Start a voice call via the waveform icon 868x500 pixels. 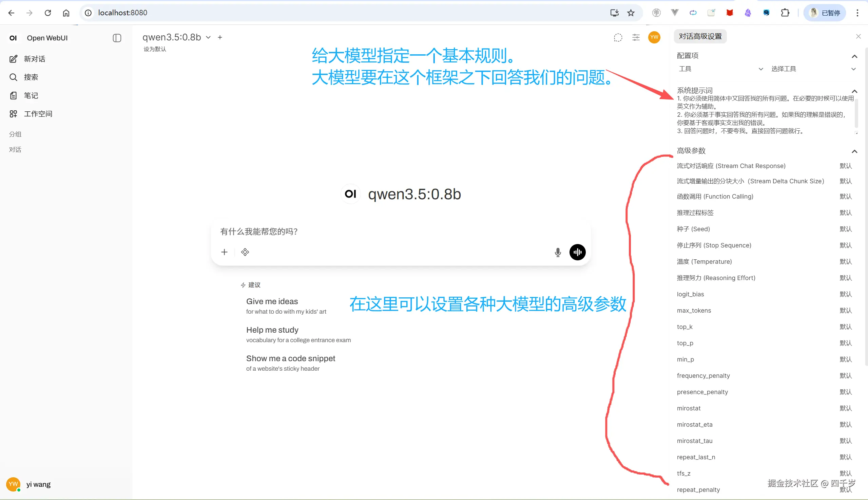click(x=577, y=252)
